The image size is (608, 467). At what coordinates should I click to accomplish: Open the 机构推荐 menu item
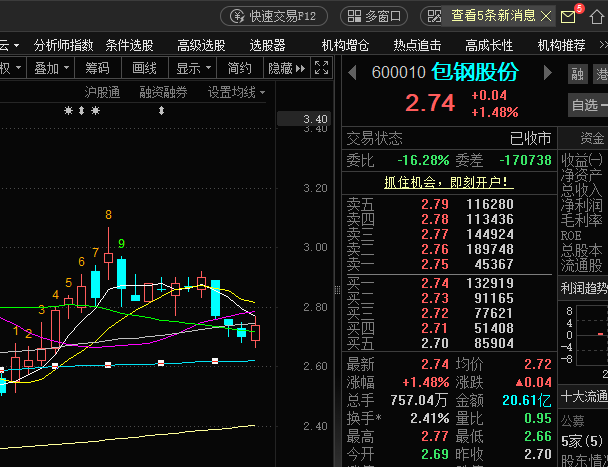coord(561,45)
